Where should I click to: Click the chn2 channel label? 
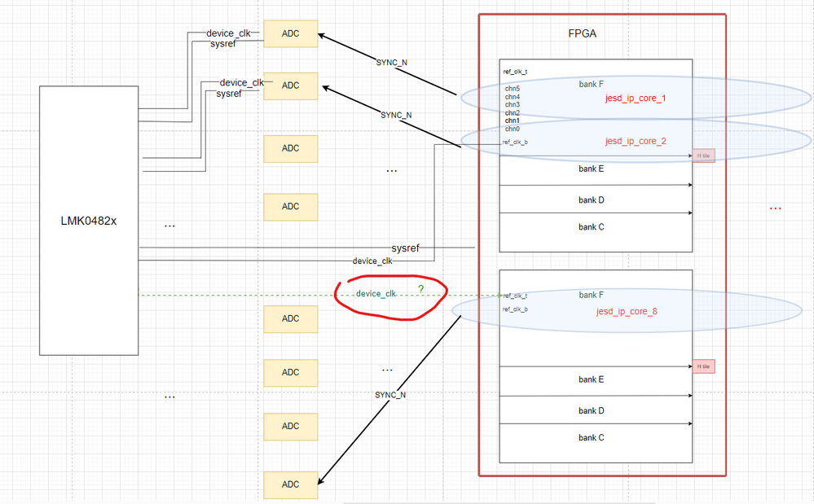(513, 112)
